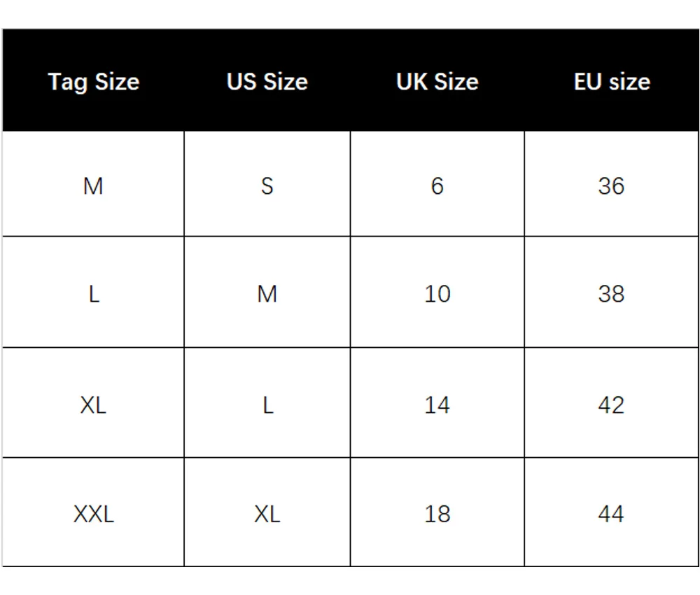This screenshot has height=595, width=700.
Task: Select the Tag Size XL cell in third row
Action: click(x=93, y=402)
